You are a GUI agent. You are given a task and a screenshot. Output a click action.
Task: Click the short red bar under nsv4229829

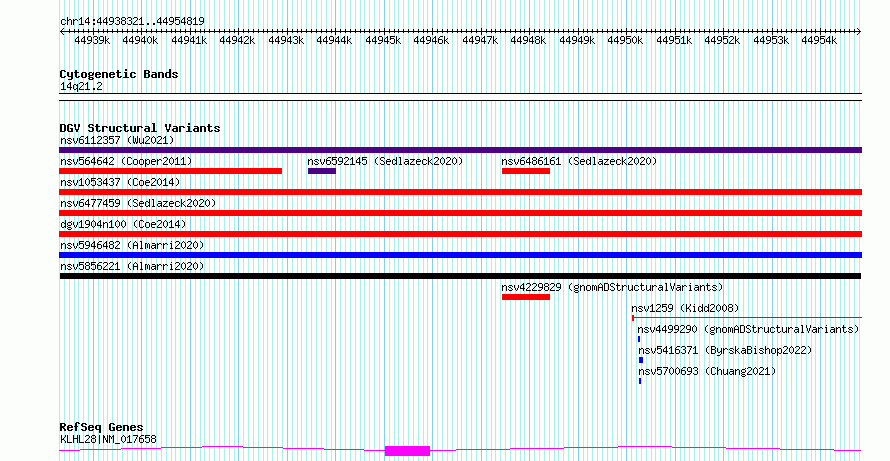pyautogui.click(x=526, y=297)
